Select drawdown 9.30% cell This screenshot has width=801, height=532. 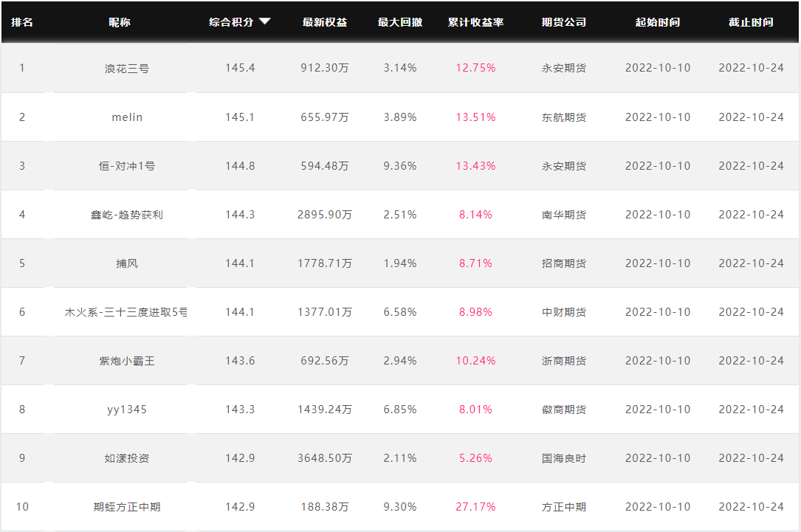(400, 507)
